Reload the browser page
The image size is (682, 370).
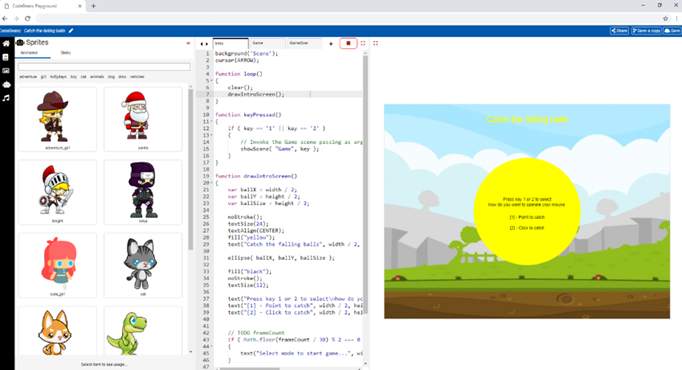pos(27,18)
